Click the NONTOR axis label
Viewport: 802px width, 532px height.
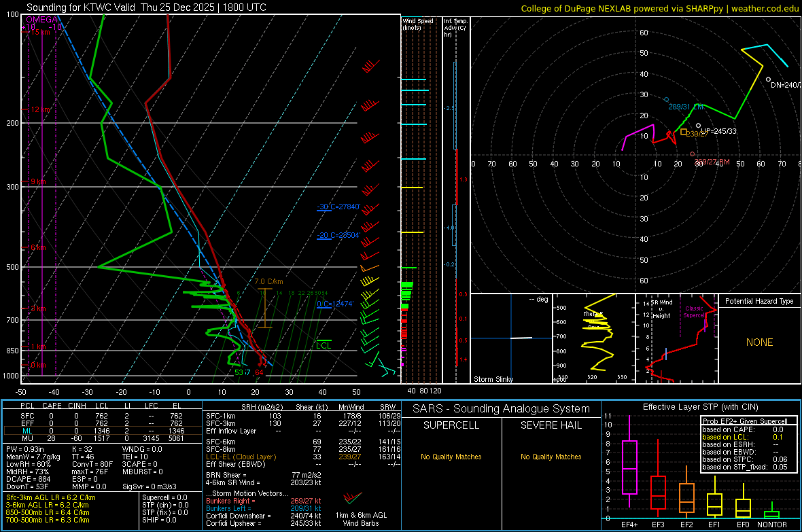[x=772, y=525]
